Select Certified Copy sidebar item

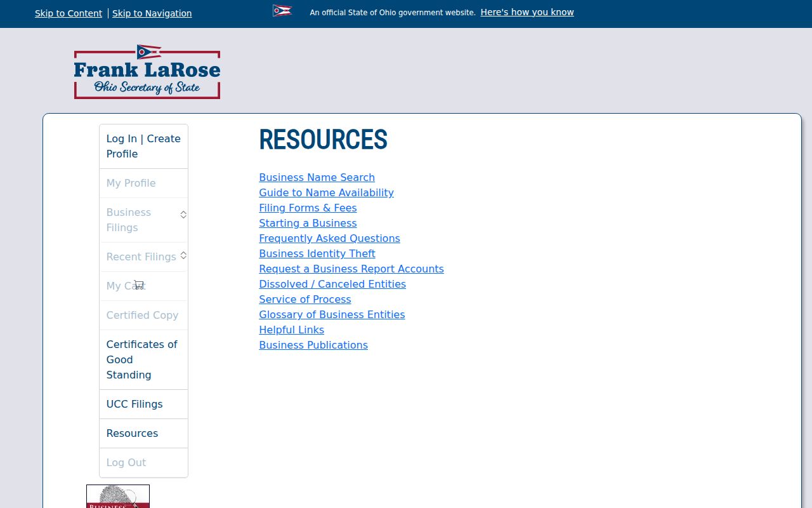pyautogui.click(x=143, y=316)
